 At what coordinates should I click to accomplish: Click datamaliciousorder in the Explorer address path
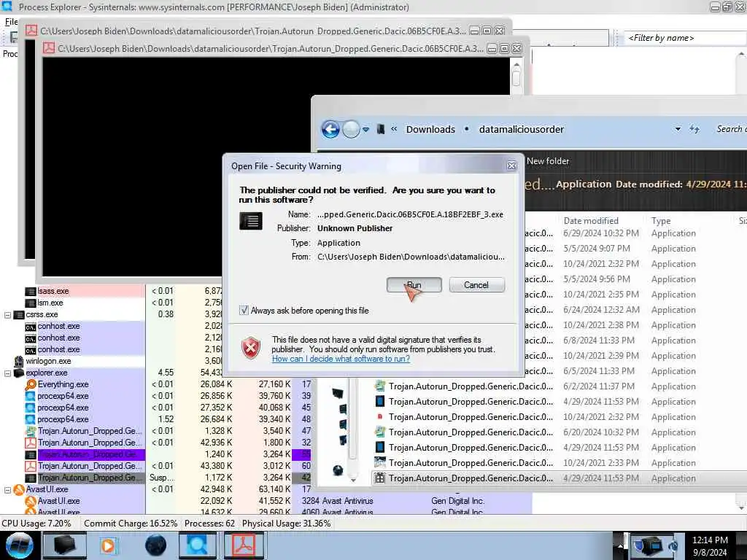[521, 129]
